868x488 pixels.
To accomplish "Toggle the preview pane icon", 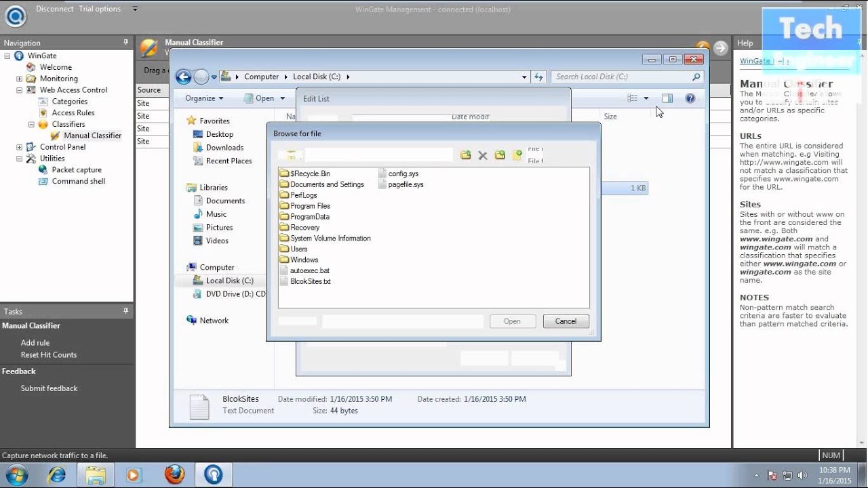I will pyautogui.click(x=667, y=98).
